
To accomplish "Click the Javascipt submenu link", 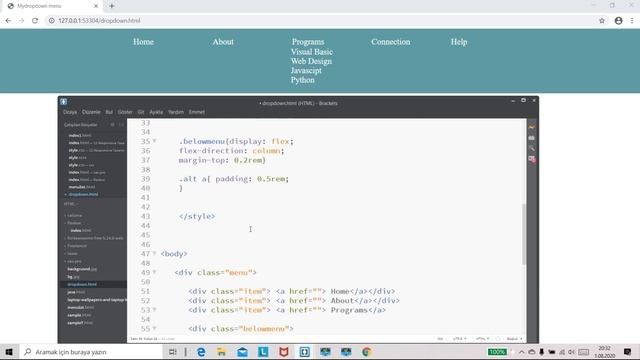I will 306,71.
